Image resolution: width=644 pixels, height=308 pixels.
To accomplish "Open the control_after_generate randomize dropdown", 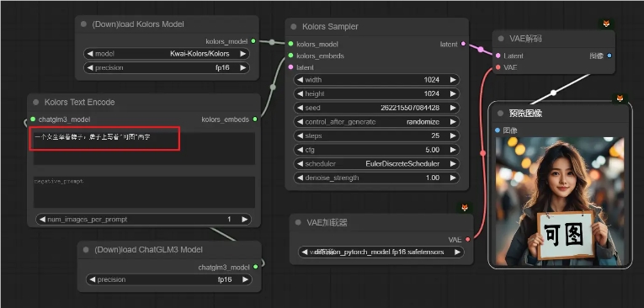I will [x=376, y=122].
